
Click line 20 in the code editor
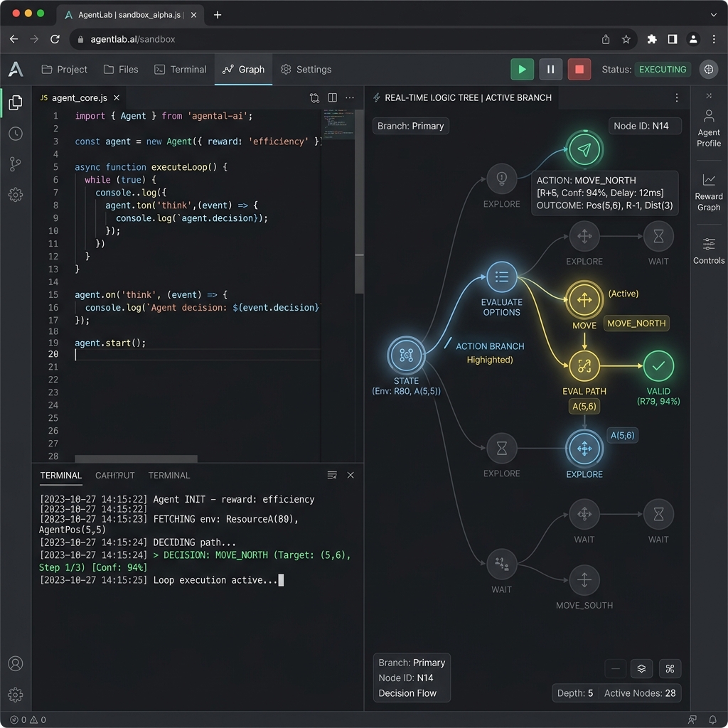pos(198,354)
